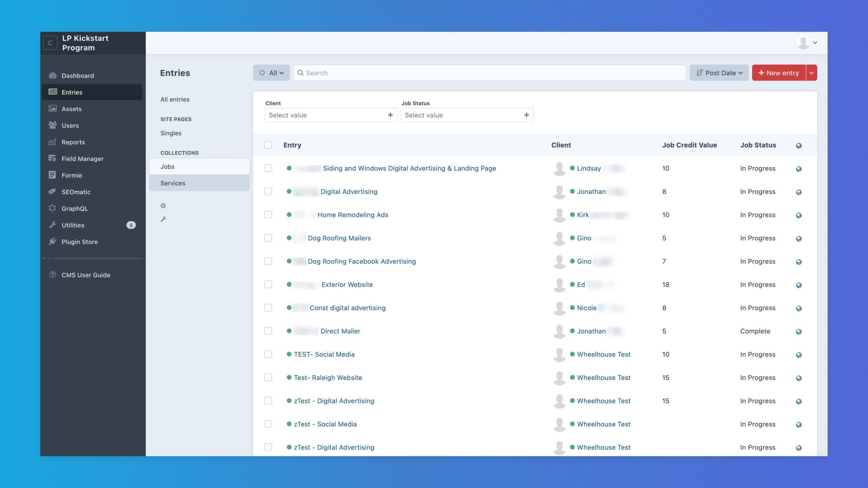Click the gear icon under Services

(163, 206)
